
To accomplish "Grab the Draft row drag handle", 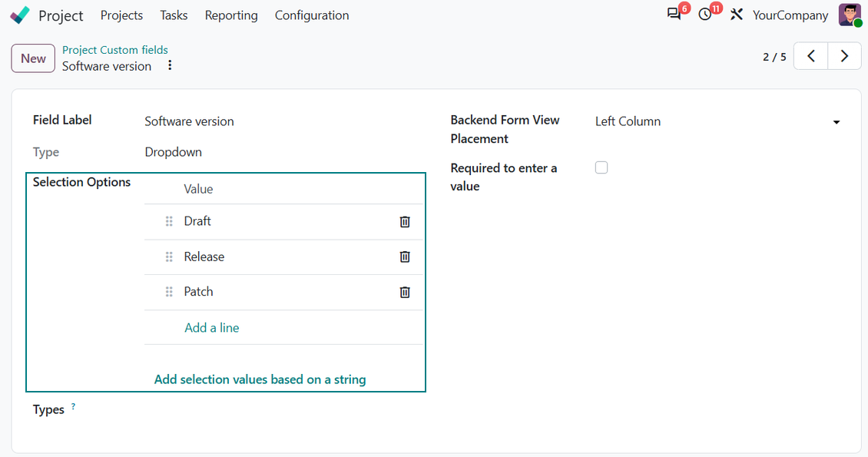I will [x=169, y=221].
